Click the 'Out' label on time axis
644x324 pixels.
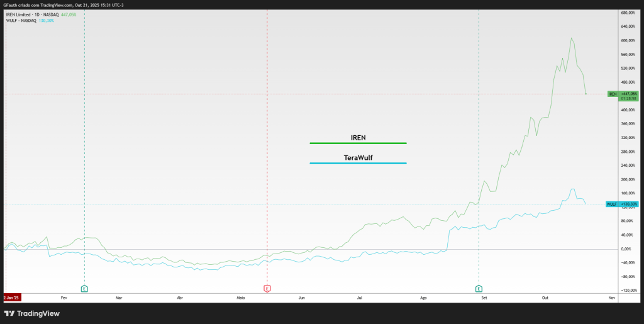[545, 296]
